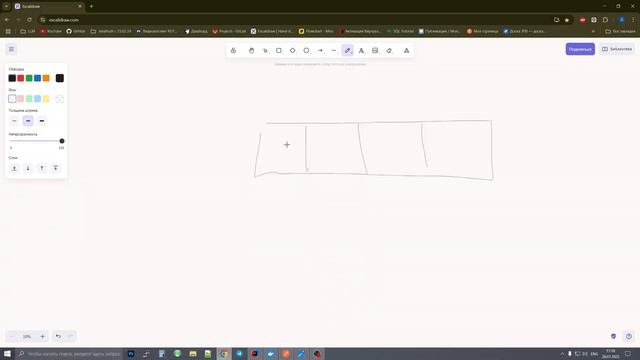This screenshot has width=640, height=360.
Task: Pick the black stroke color
Action: coord(12,78)
